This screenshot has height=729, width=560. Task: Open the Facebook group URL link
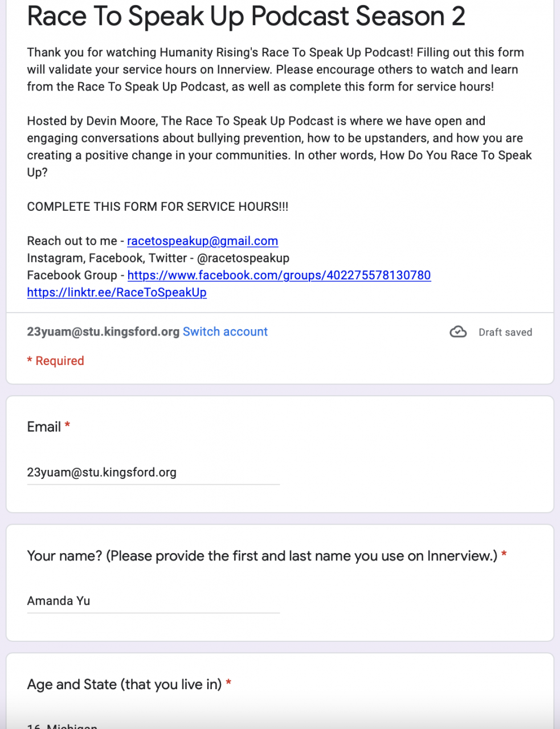[x=279, y=275]
